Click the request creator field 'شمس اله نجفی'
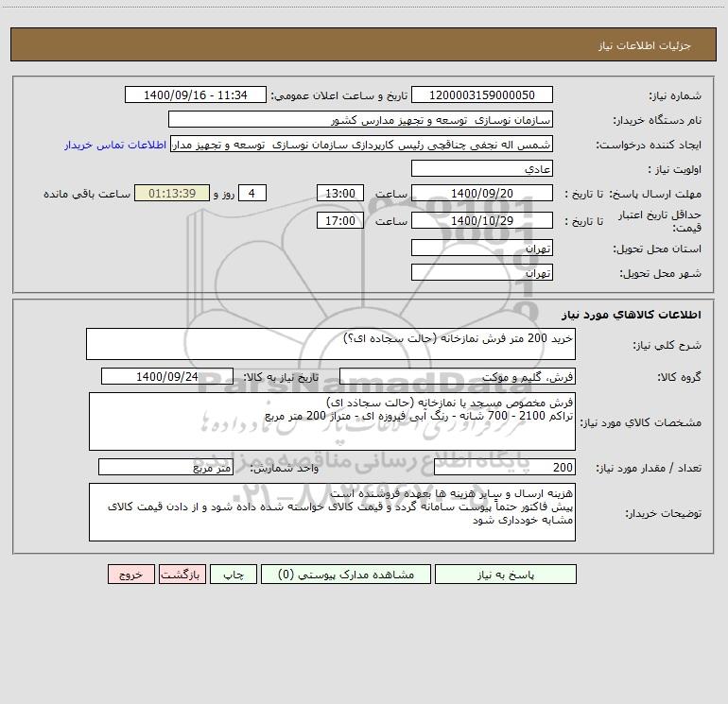The image size is (728, 704). (362, 144)
